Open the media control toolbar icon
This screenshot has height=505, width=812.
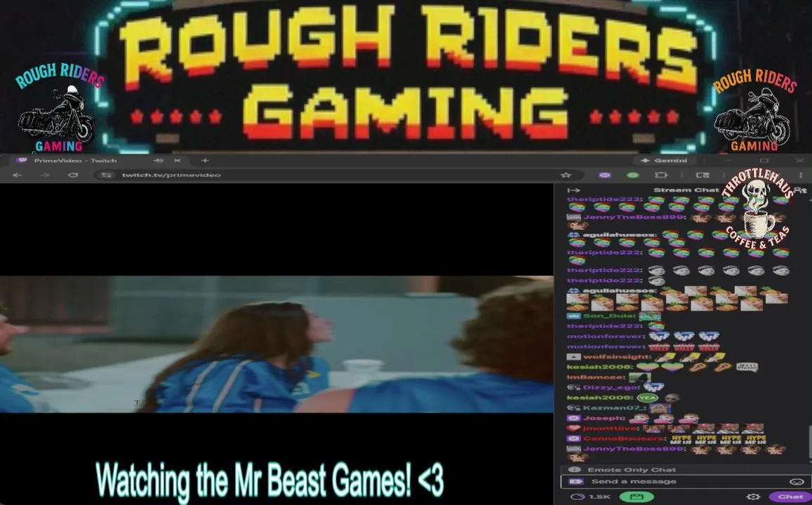[703, 175]
